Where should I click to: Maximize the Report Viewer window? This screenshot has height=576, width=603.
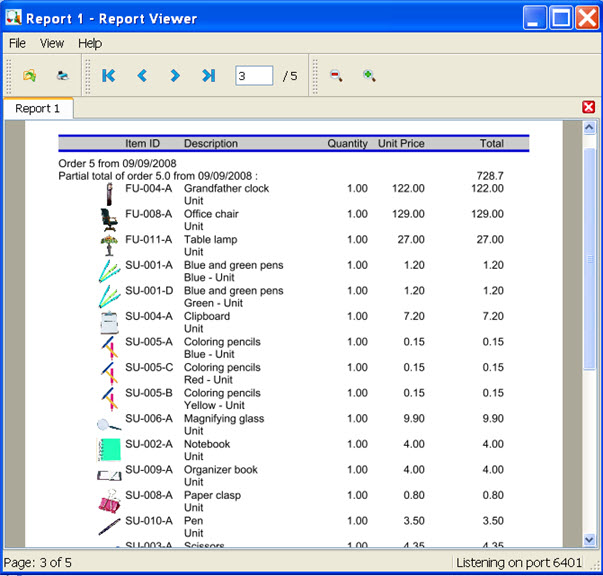coord(561,18)
